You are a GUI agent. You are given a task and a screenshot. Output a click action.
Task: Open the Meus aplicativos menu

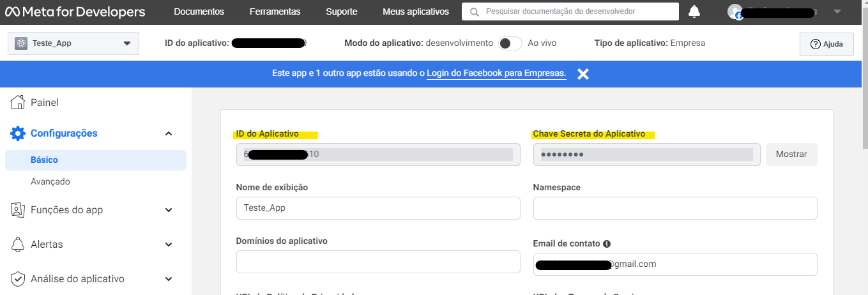click(x=416, y=11)
